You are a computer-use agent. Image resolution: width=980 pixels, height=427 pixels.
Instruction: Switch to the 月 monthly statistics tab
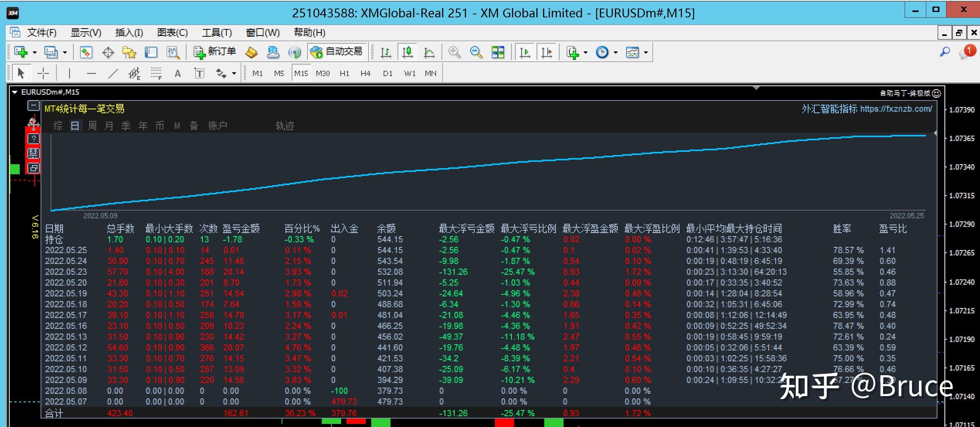[x=109, y=126]
